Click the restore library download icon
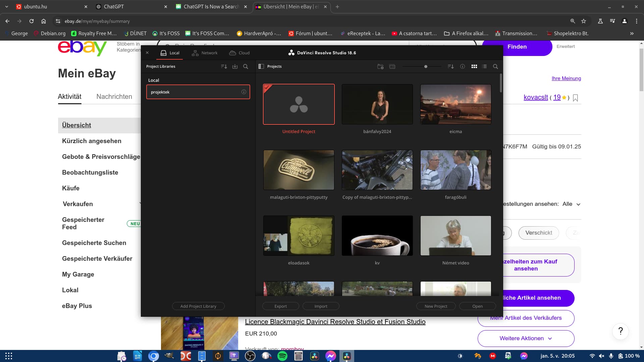This screenshot has width=644, height=362. [x=235, y=66]
